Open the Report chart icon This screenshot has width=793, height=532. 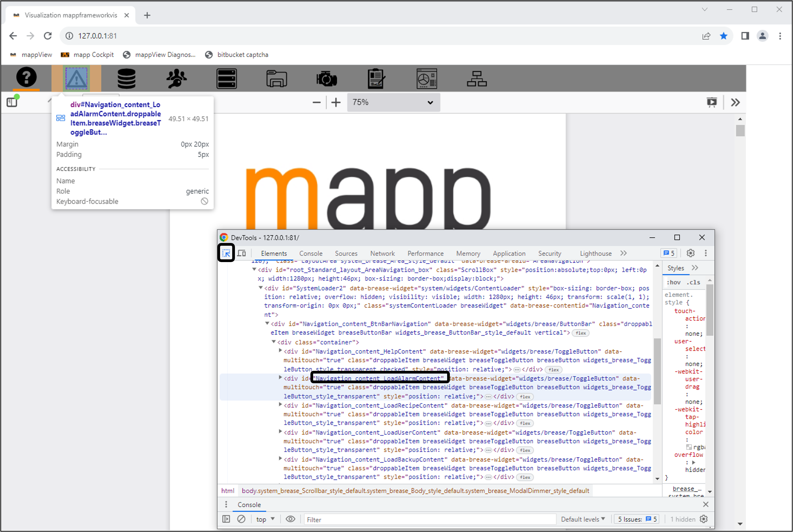coord(427,78)
